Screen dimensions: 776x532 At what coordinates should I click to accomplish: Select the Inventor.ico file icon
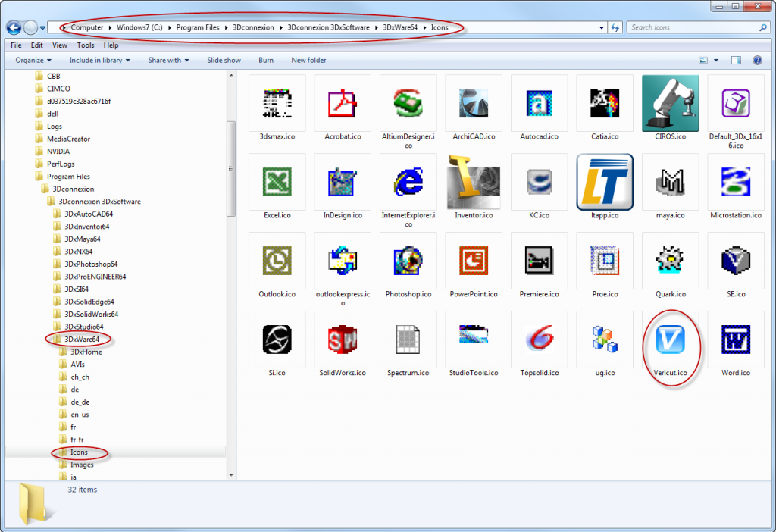[x=474, y=182]
